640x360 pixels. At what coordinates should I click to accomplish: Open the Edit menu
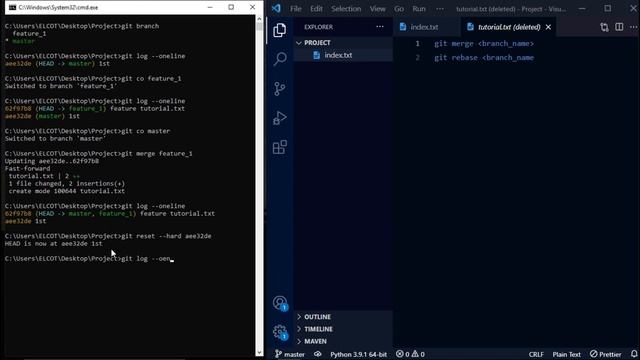coord(316,9)
